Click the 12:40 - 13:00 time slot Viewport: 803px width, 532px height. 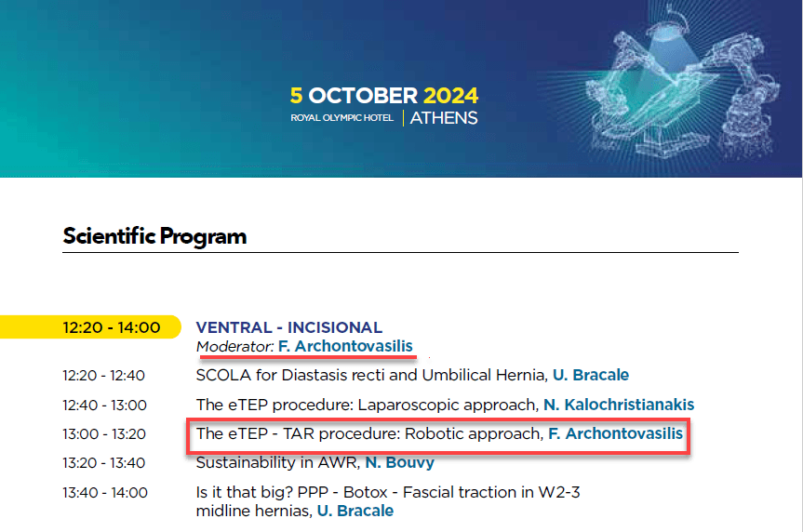(105, 405)
